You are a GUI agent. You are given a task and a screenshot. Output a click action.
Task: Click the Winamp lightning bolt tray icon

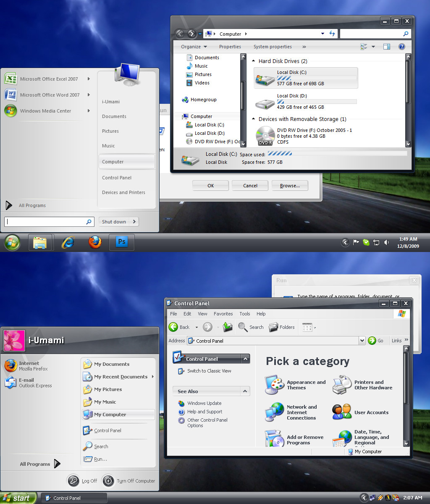380,498
